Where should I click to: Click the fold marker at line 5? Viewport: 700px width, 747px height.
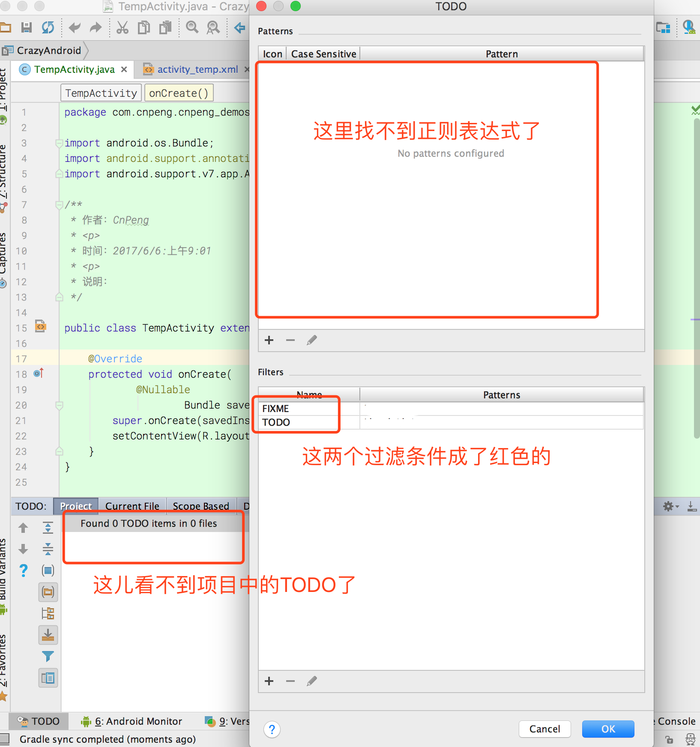(60, 174)
